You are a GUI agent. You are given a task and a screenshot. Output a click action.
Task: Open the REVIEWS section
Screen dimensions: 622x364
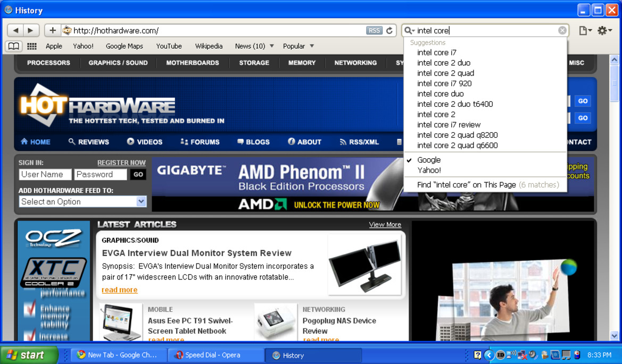(x=88, y=142)
